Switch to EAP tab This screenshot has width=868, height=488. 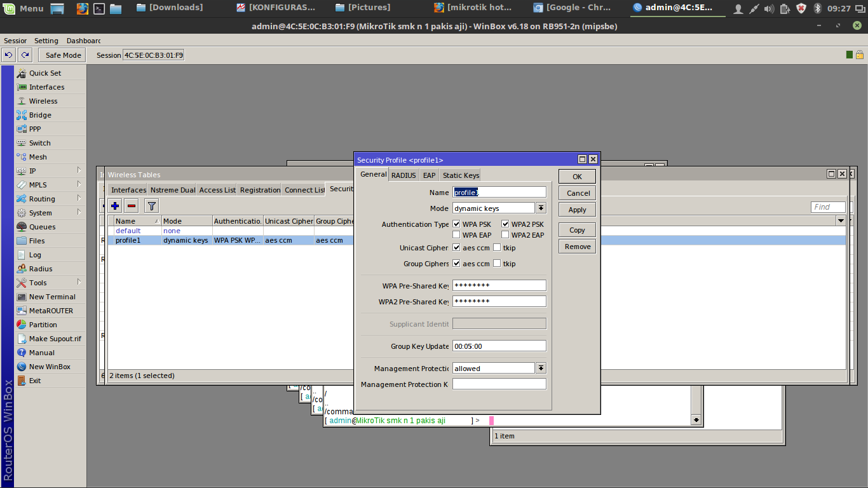[430, 175]
